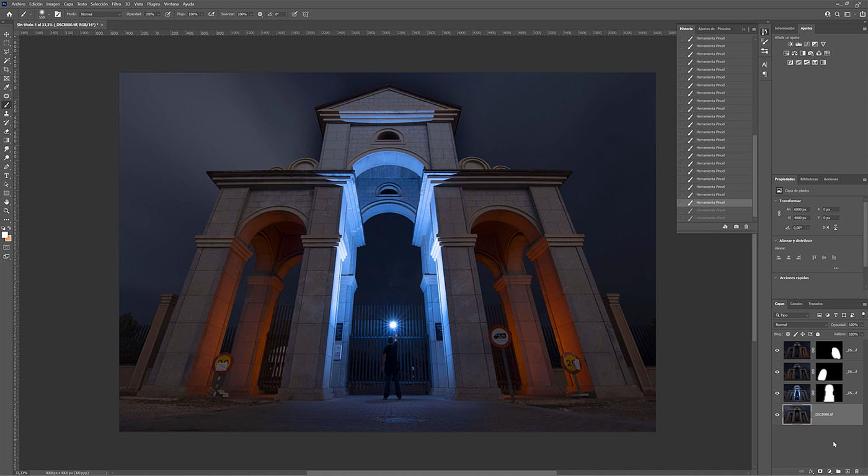Toggle visibility of second masked layer
The width and height of the screenshot is (868, 476).
click(x=777, y=372)
